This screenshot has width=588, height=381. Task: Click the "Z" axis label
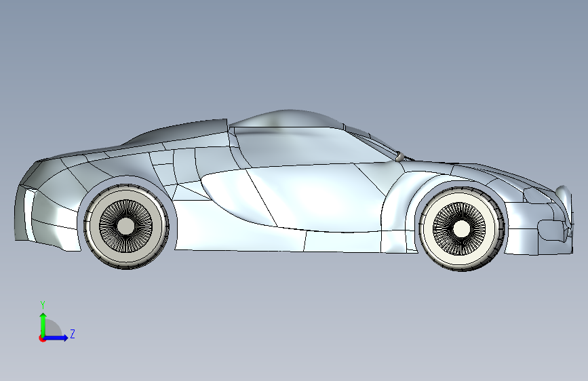pos(73,334)
